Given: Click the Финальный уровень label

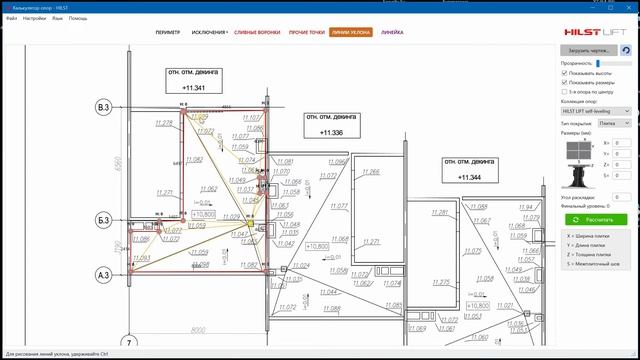Looking at the screenshot, I should [x=585, y=207].
